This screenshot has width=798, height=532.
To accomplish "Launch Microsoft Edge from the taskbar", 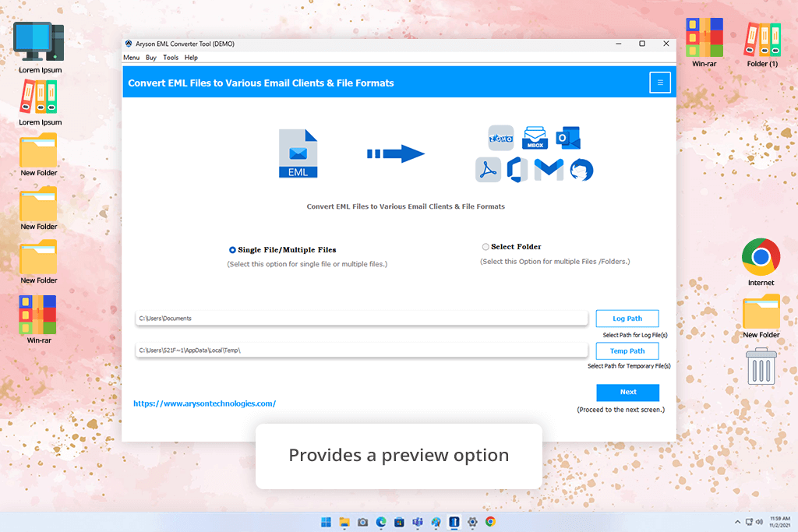I will click(381, 522).
